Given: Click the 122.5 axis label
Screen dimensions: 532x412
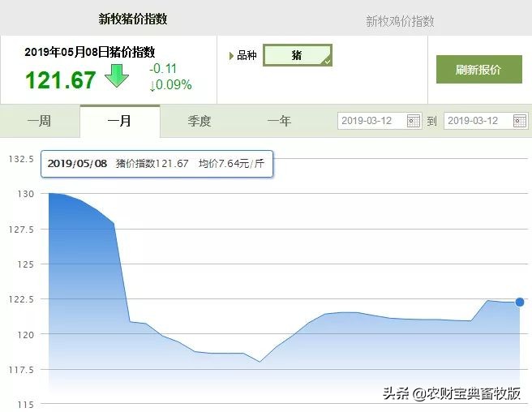Looking at the screenshot, I should (x=21, y=299).
